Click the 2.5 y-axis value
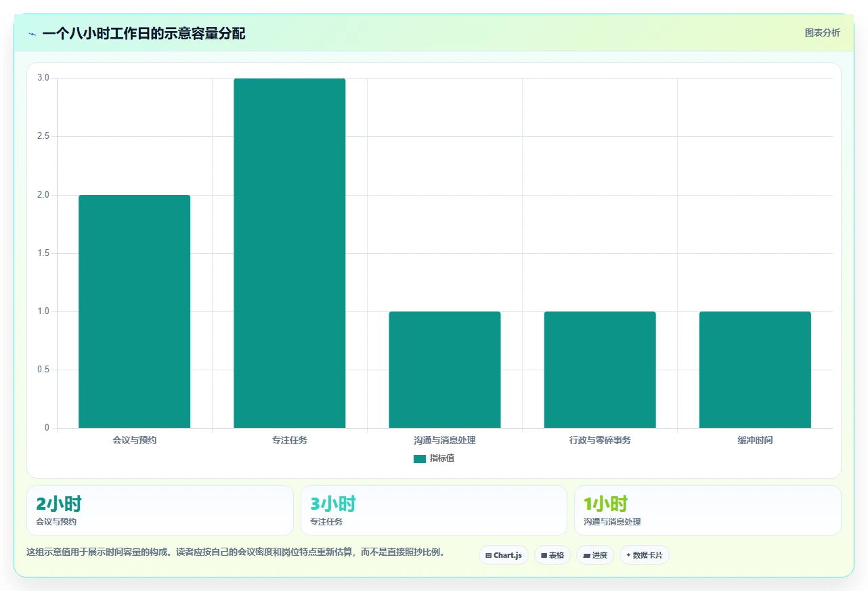The image size is (868, 591). [43, 137]
